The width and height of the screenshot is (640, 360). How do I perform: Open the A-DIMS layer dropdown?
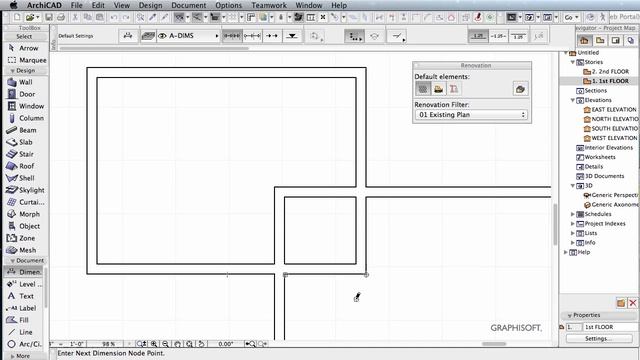188,36
